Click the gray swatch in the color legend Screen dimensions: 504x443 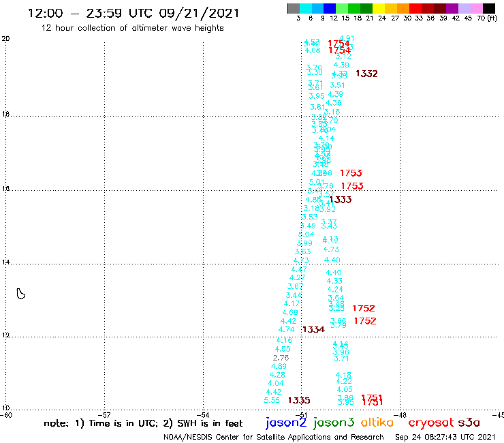click(294, 8)
